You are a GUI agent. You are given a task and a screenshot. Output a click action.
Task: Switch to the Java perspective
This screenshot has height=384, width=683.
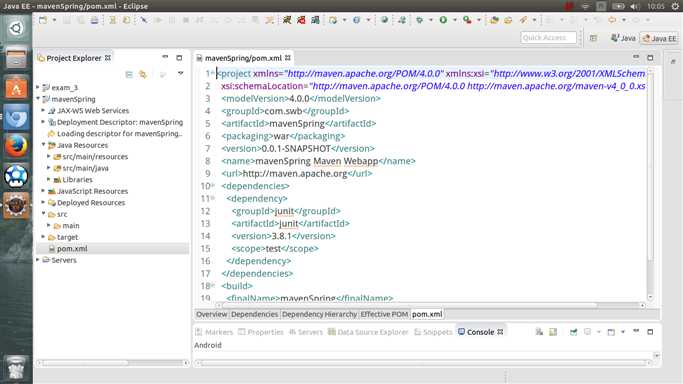click(623, 38)
